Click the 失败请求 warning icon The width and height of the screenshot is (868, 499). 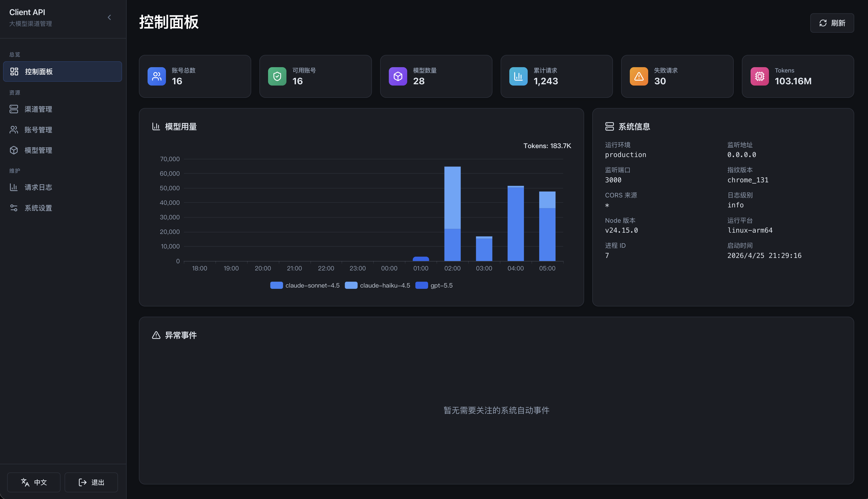(639, 76)
